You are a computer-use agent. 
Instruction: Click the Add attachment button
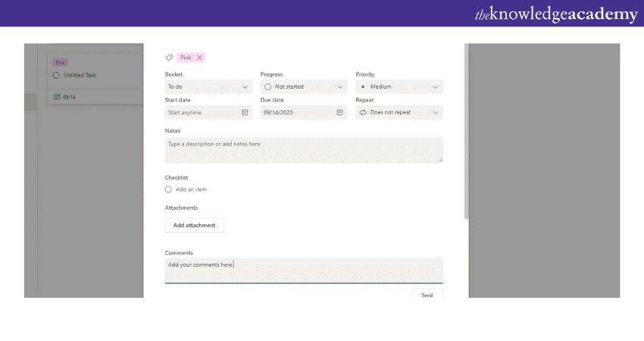(194, 225)
